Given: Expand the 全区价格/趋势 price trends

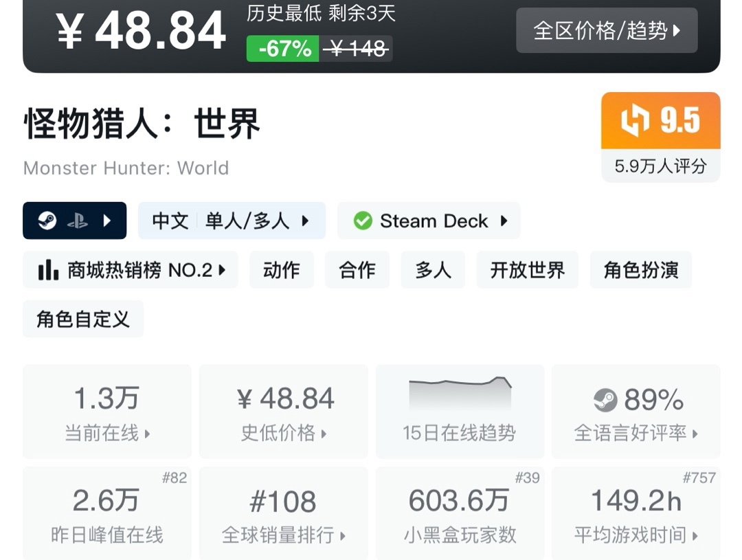Looking at the screenshot, I should pos(607,31).
